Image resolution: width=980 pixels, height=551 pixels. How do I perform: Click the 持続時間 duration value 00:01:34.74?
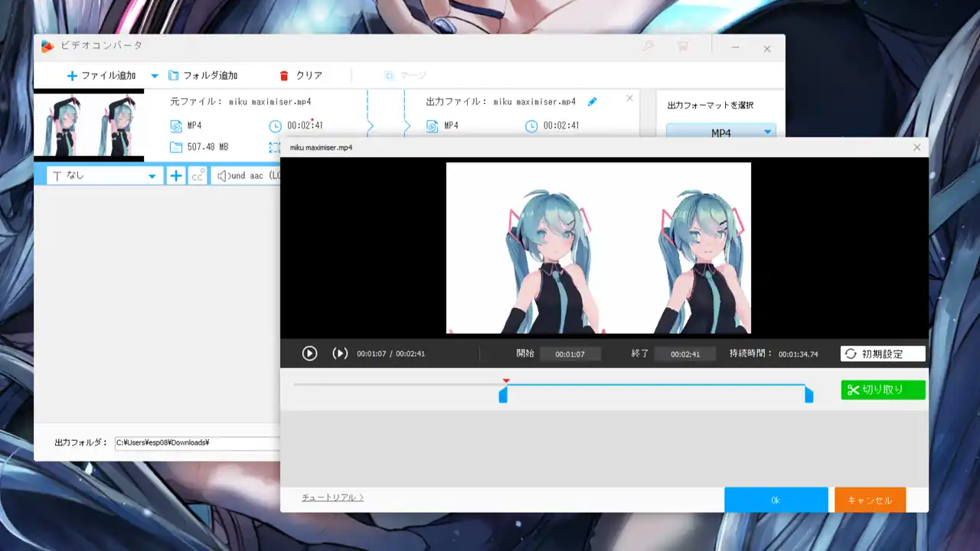point(798,354)
